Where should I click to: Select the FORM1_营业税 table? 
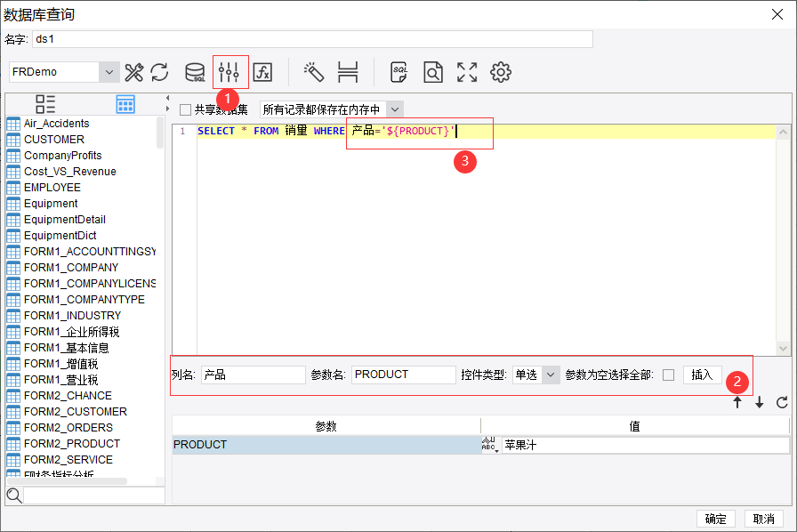coord(61,380)
